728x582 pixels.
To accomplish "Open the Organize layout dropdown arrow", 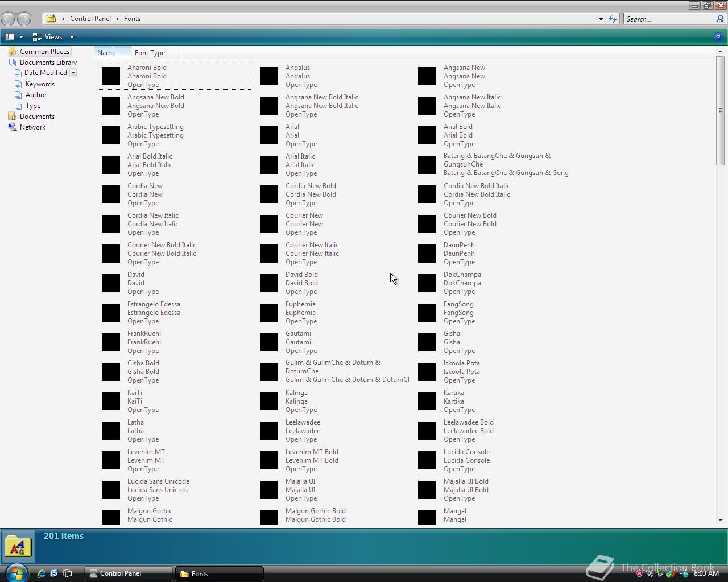I will [x=21, y=37].
